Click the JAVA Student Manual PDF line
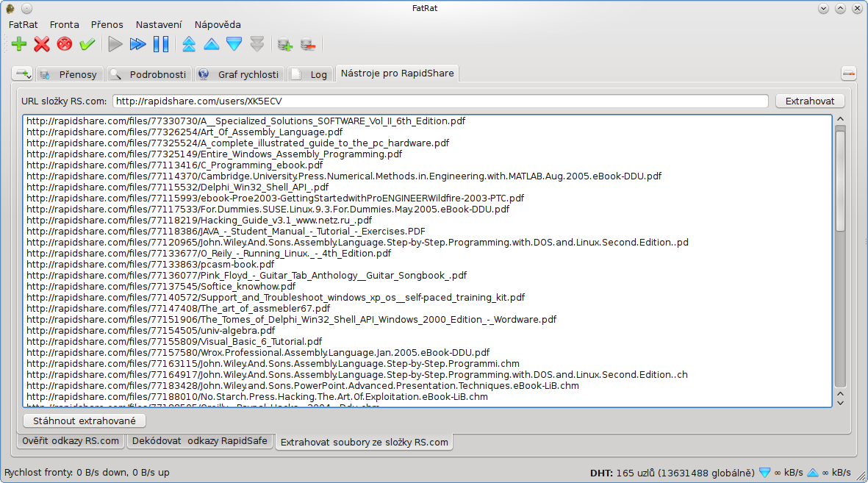This screenshot has height=483, width=868. coord(226,231)
